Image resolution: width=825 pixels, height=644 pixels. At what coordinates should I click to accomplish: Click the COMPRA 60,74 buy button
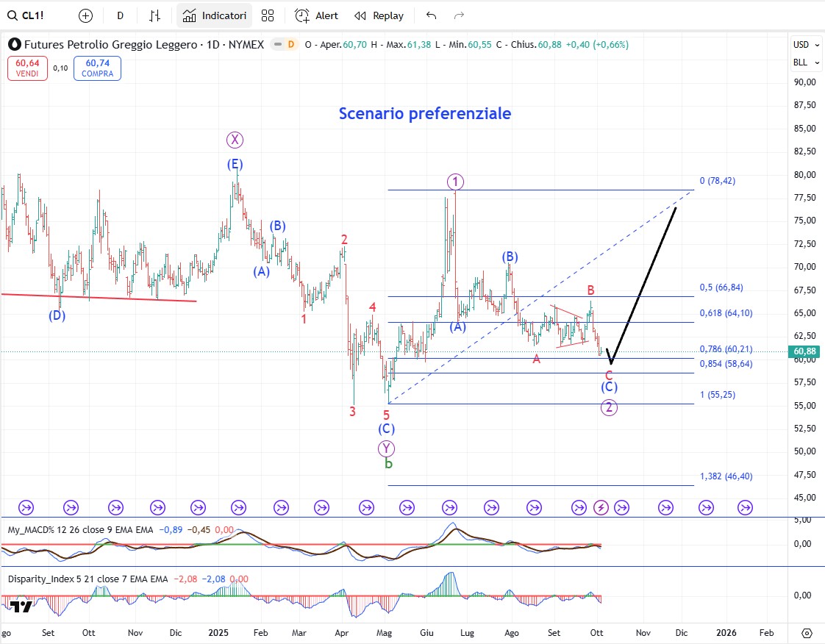(97, 68)
